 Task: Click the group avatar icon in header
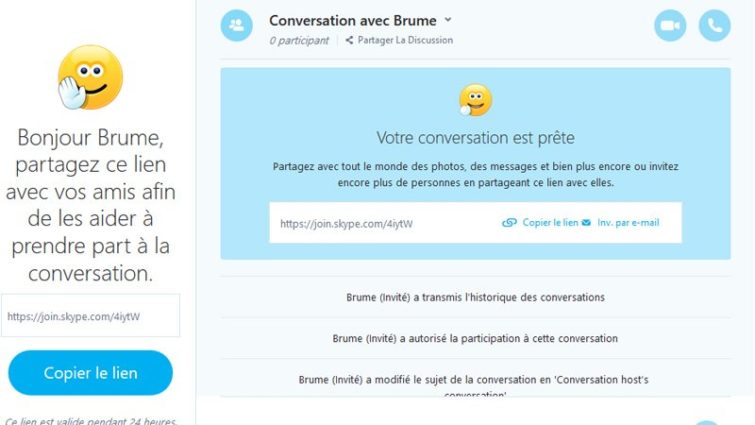point(236,26)
